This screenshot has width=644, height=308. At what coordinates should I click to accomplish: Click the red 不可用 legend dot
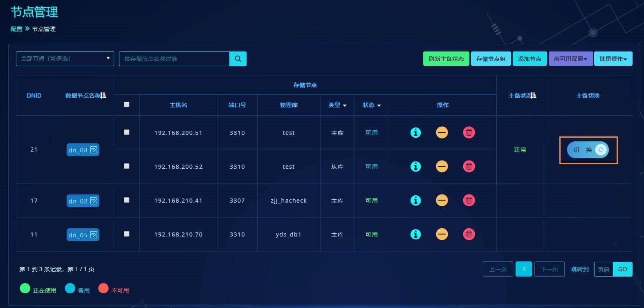click(x=103, y=288)
